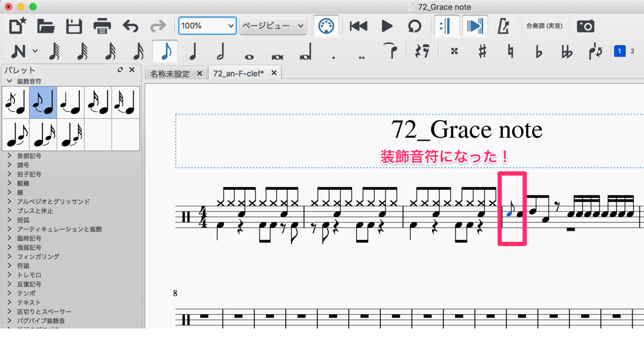Viewport: 644px width, 341px height.
Task: Choose the acciaccatura grace note cell
Action: 16,102
